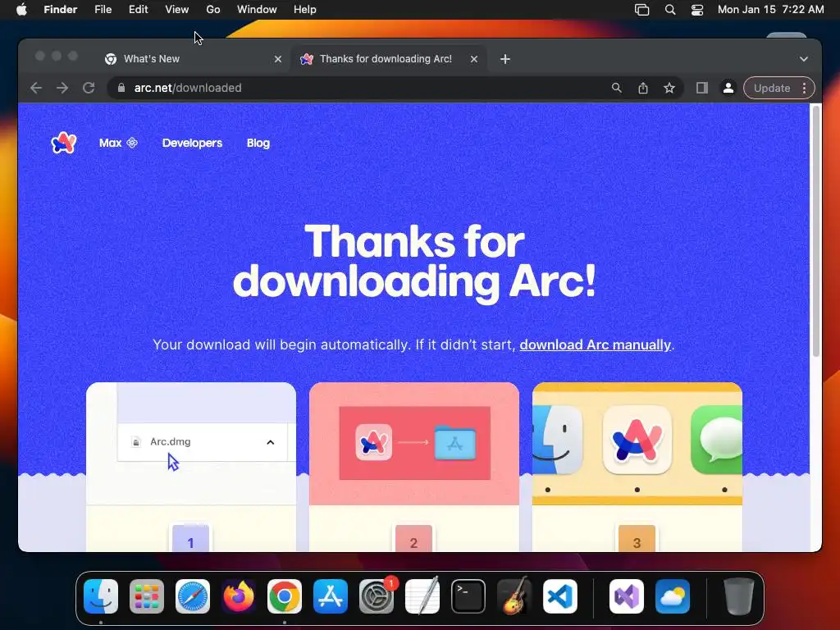Click Google Chrome in the Dock

pos(285,596)
